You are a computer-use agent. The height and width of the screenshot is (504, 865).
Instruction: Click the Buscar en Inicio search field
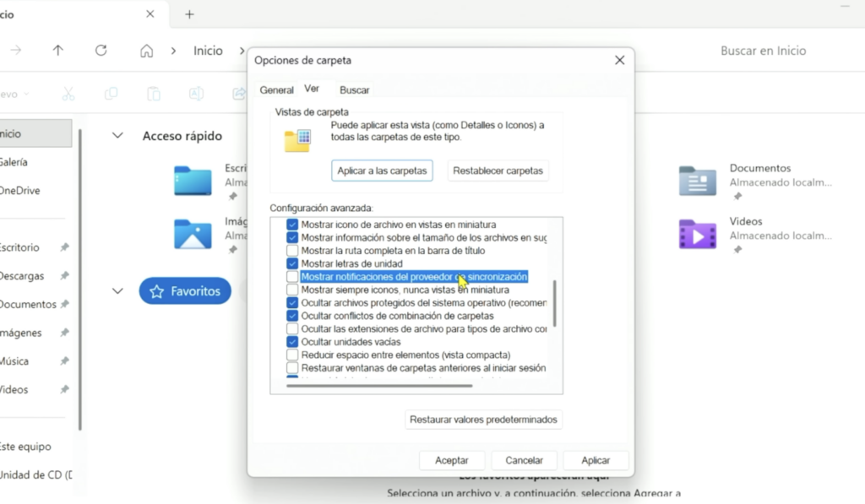click(x=763, y=51)
